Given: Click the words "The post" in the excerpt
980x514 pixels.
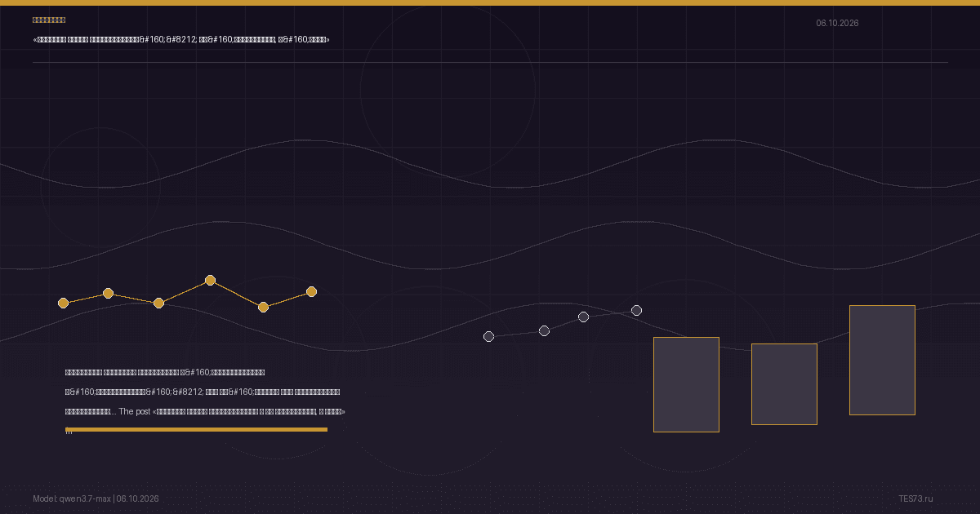Looking at the screenshot, I should click(134, 411).
